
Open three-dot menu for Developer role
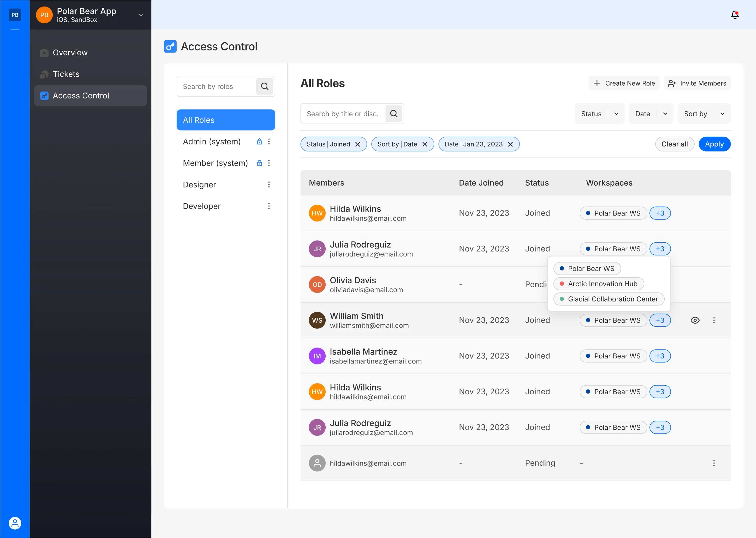coord(269,206)
